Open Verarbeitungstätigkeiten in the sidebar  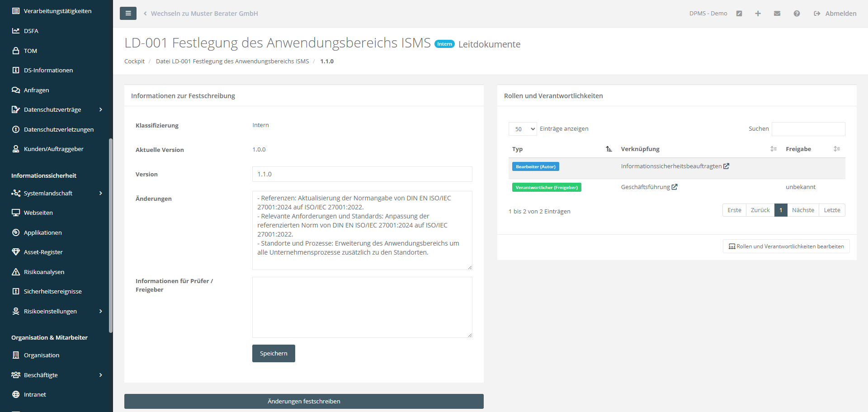click(57, 11)
